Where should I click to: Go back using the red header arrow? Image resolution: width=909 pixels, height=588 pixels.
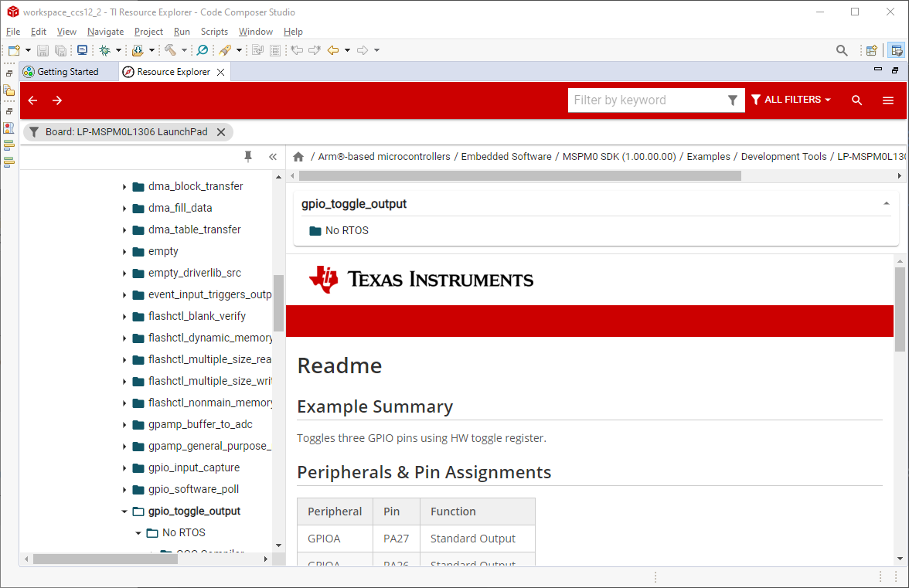click(32, 100)
